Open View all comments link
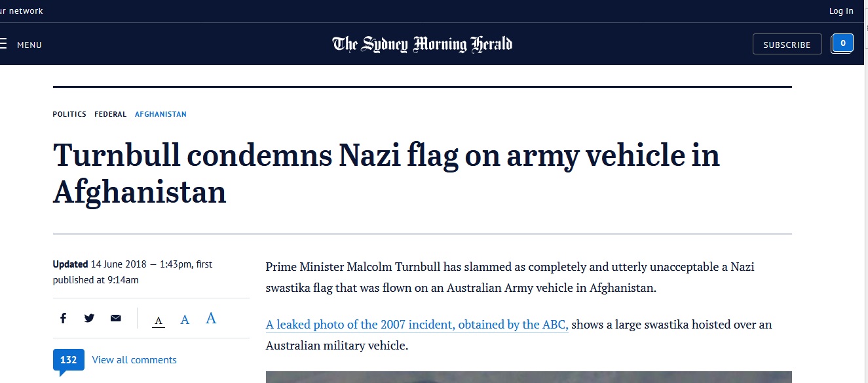 click(x=134, y=360)
